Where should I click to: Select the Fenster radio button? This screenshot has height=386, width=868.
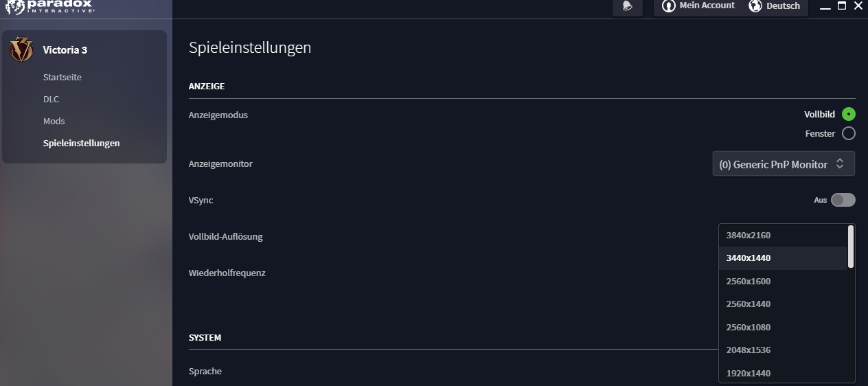[849, 134]
